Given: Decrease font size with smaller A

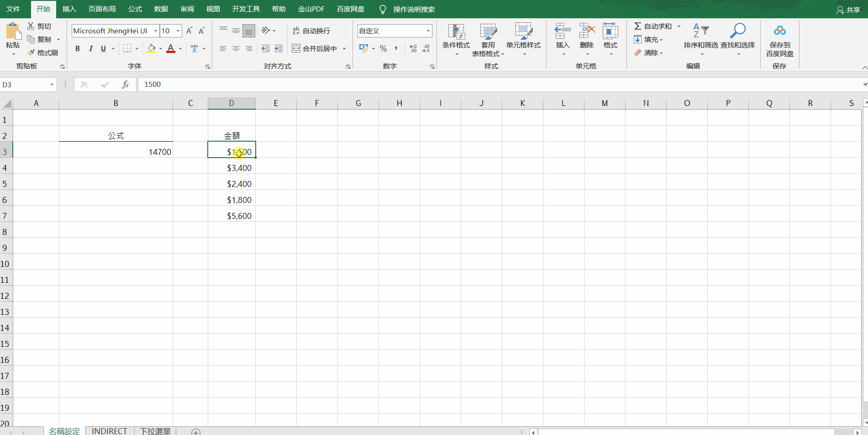Looking at the screenshot, I should pyautogui.click(x=201, y=31).
